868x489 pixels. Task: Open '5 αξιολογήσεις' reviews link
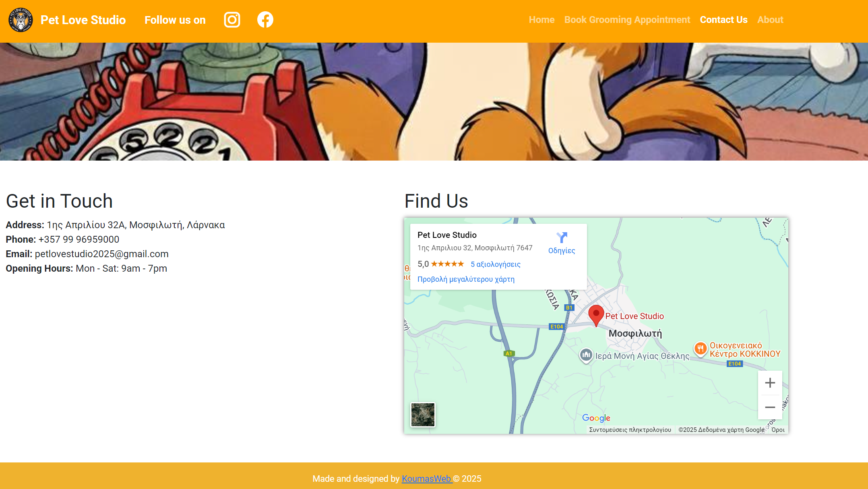coord(496,264)
